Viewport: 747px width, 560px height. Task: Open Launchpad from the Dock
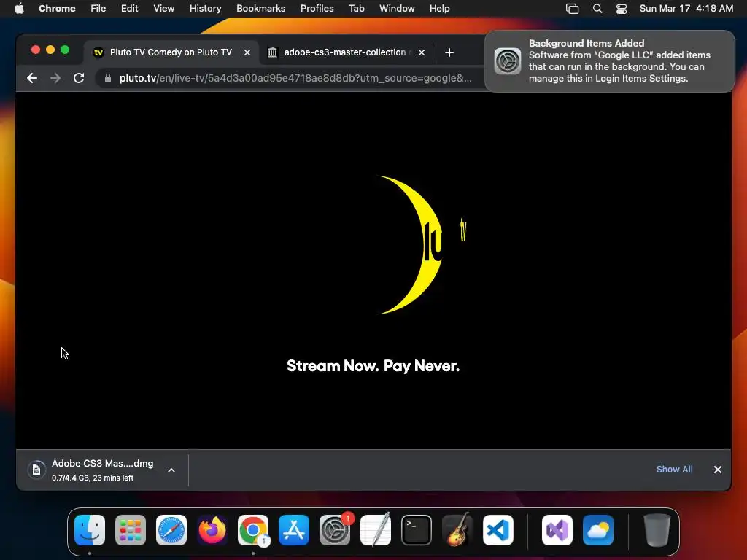click(131, 530)
